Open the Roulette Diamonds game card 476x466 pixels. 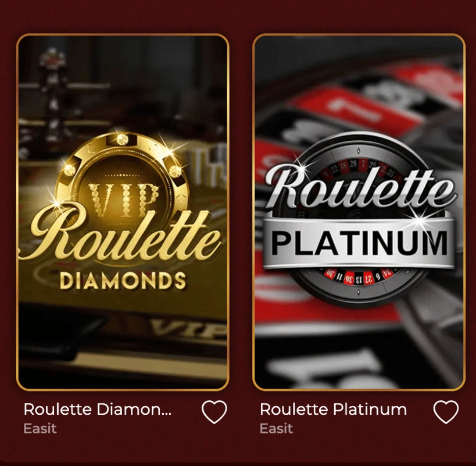point(123,212)
